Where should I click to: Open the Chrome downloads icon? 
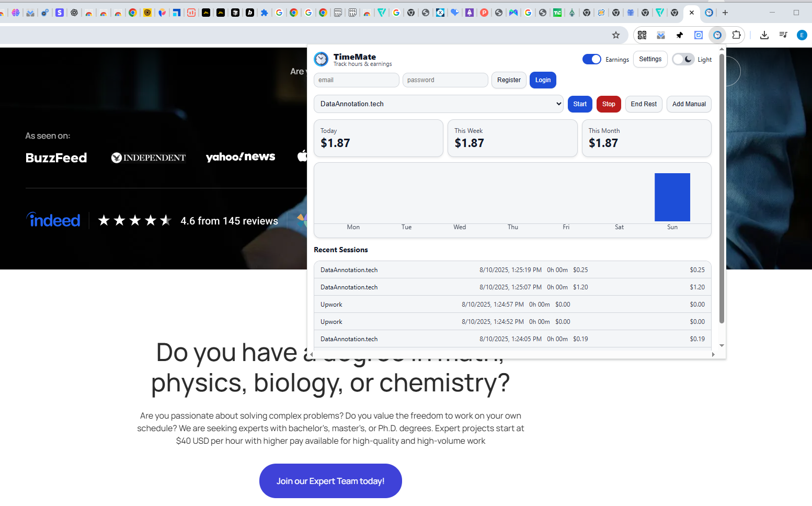[x=764, y=35]
